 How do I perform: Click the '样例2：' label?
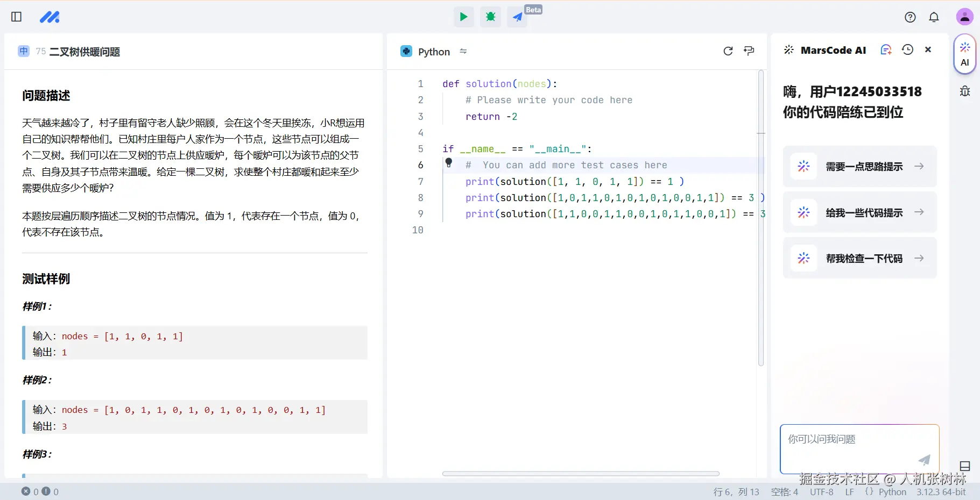37,380
